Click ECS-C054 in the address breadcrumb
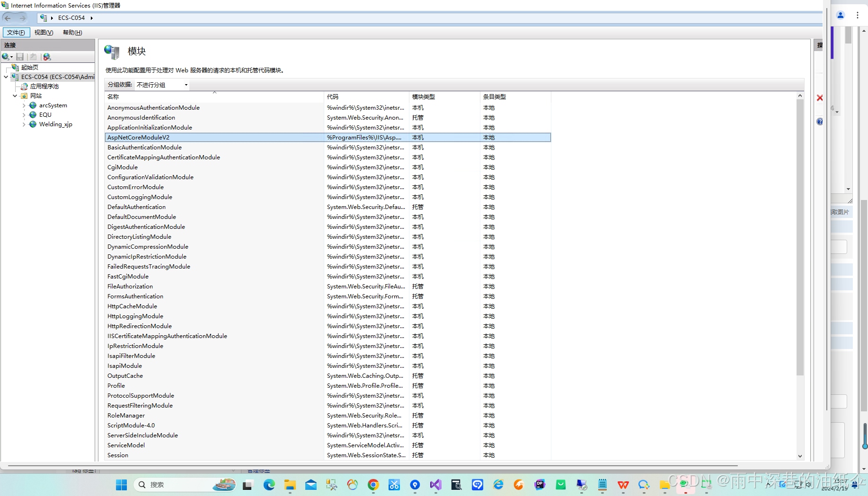The width and height of the screenshot is (868, 496). 71,18
